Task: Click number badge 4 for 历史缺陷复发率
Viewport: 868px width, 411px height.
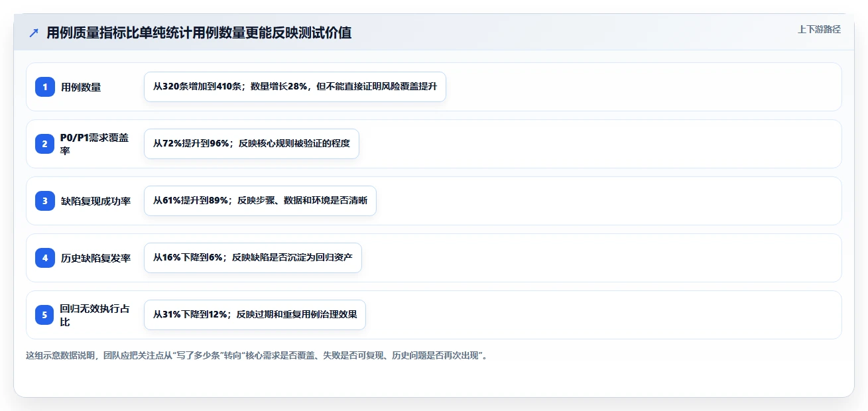Action: pos(45,258)
